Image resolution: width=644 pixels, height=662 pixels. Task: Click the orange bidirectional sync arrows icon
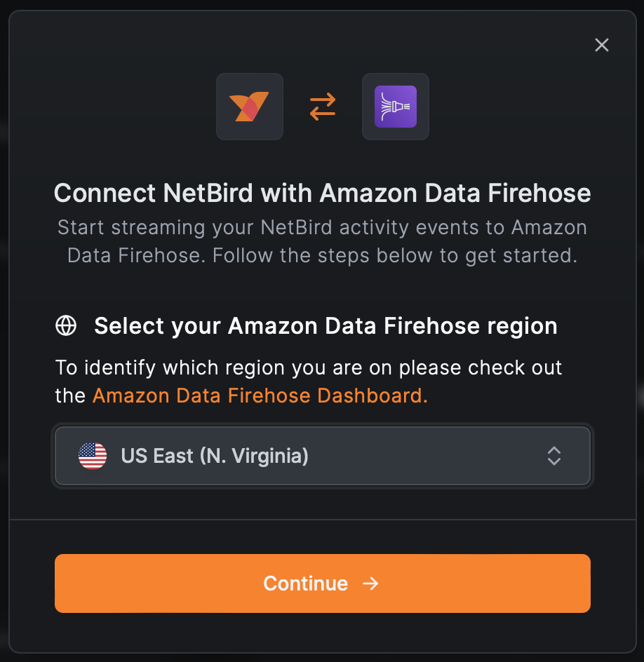coord(322,107)
